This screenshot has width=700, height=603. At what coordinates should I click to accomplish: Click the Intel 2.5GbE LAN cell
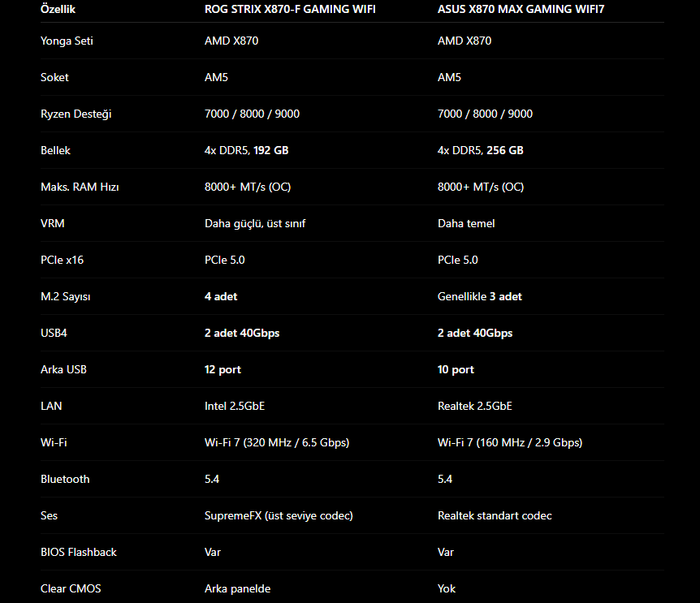tap(235, 407)
